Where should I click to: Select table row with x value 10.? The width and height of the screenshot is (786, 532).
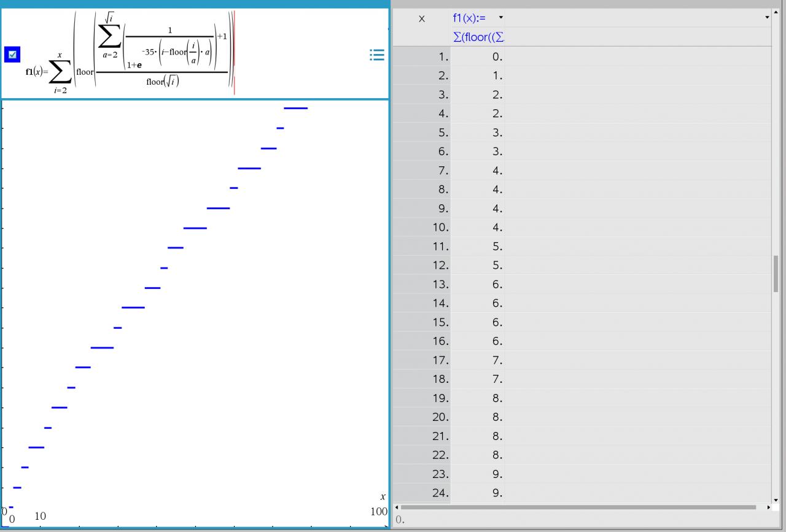pyautogui.click(x=422, y=228)
